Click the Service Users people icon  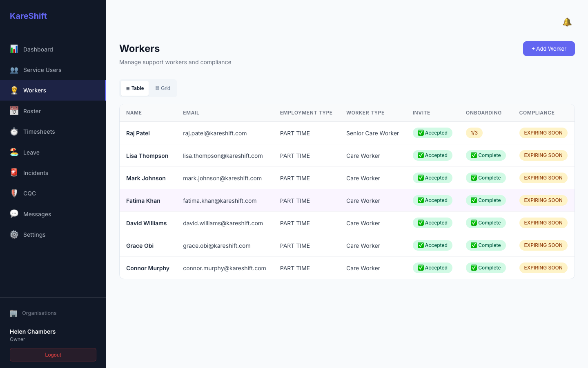click(14, 70)
